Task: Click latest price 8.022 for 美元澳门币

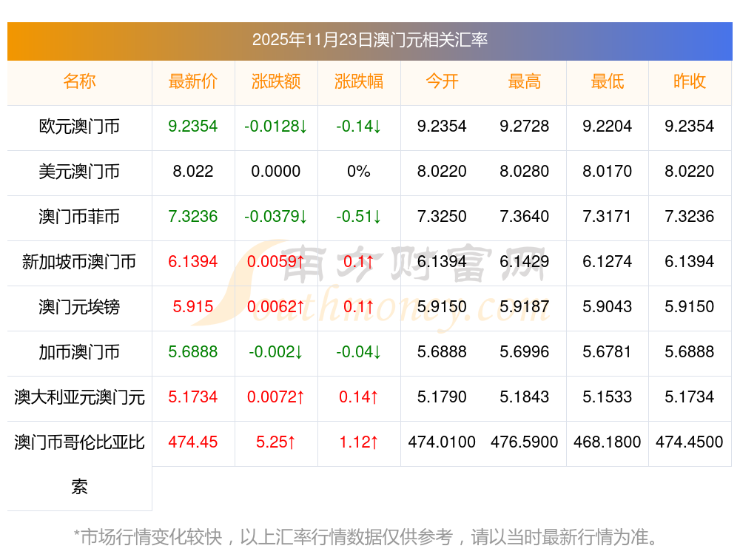Action: 193,171
